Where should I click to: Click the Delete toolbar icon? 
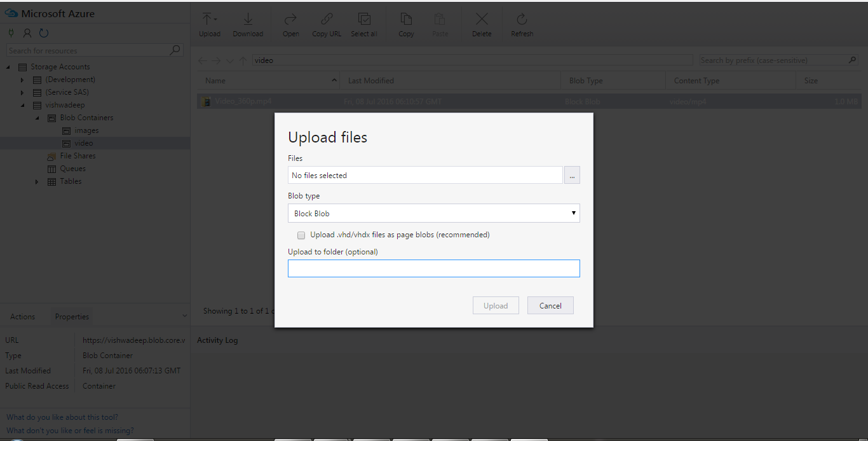pos(482,20)
